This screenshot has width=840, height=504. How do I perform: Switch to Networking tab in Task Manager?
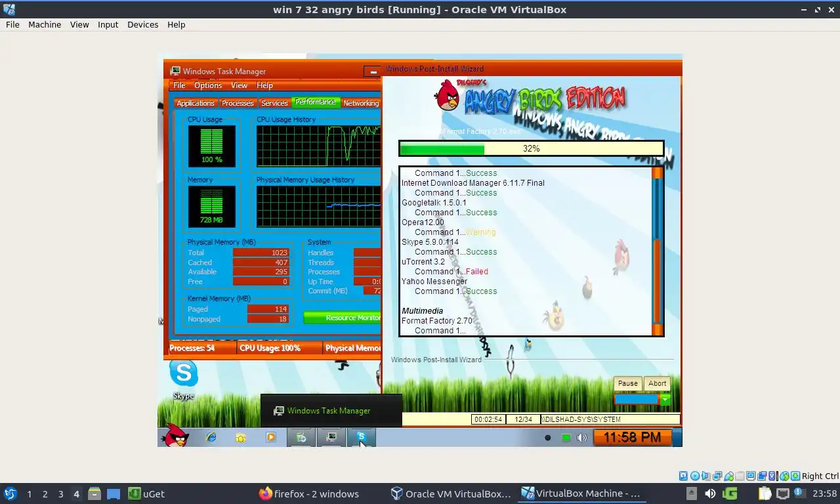click(361, 103)
